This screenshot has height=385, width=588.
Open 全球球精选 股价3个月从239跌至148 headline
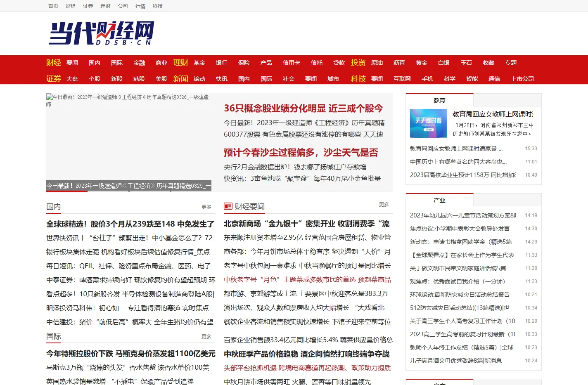(130, 224)
